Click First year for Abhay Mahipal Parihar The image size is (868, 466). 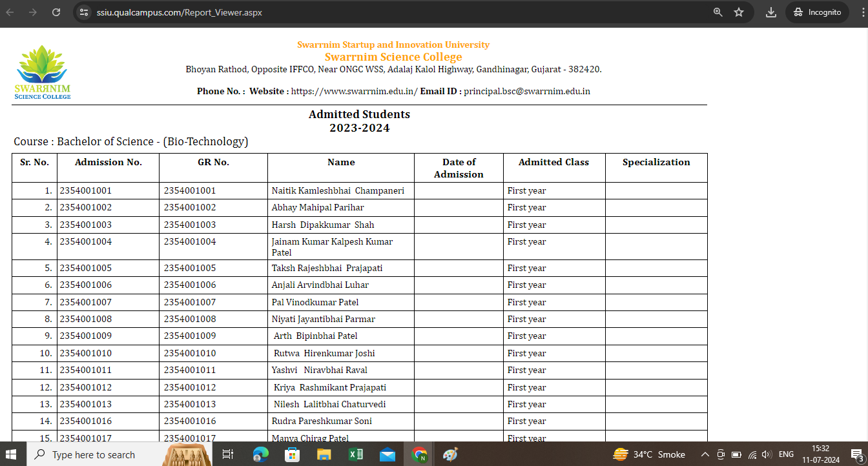pyautogui.click(x=526, y=208)
